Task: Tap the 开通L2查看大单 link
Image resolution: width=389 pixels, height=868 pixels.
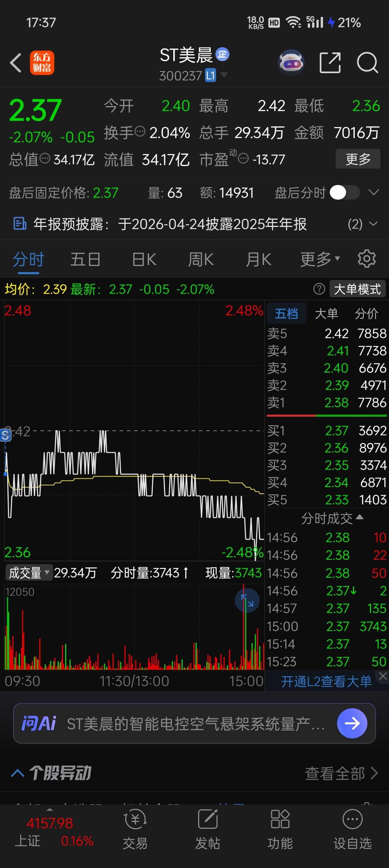Action: [x=326, y=681]
